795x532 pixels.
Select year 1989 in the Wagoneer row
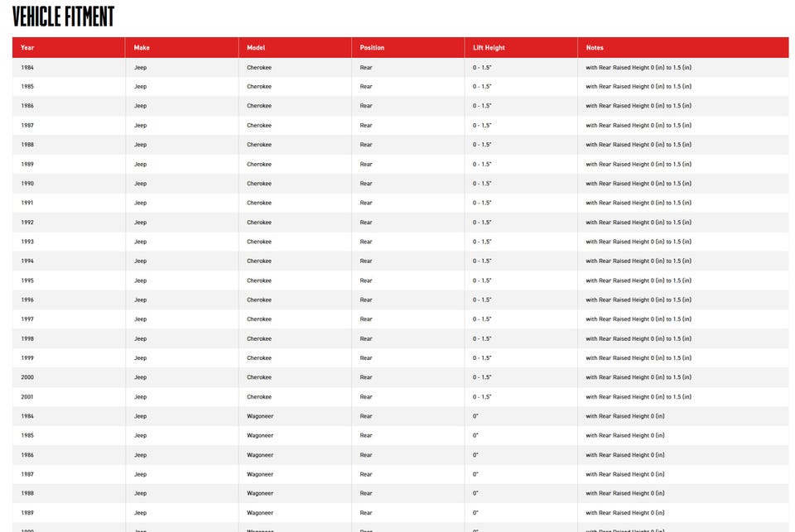[x=27, y=513]
